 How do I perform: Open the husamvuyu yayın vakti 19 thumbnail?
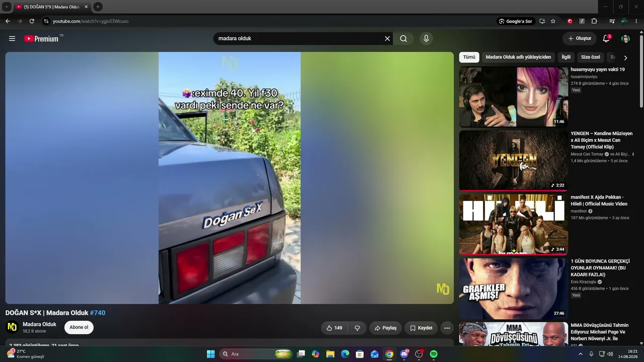[x=514, y=97]
